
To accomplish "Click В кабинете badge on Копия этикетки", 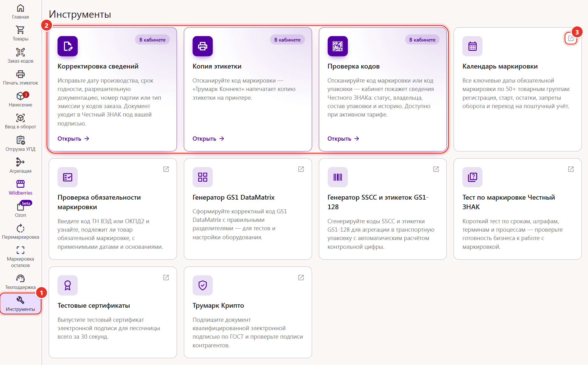I will [287, 40].
